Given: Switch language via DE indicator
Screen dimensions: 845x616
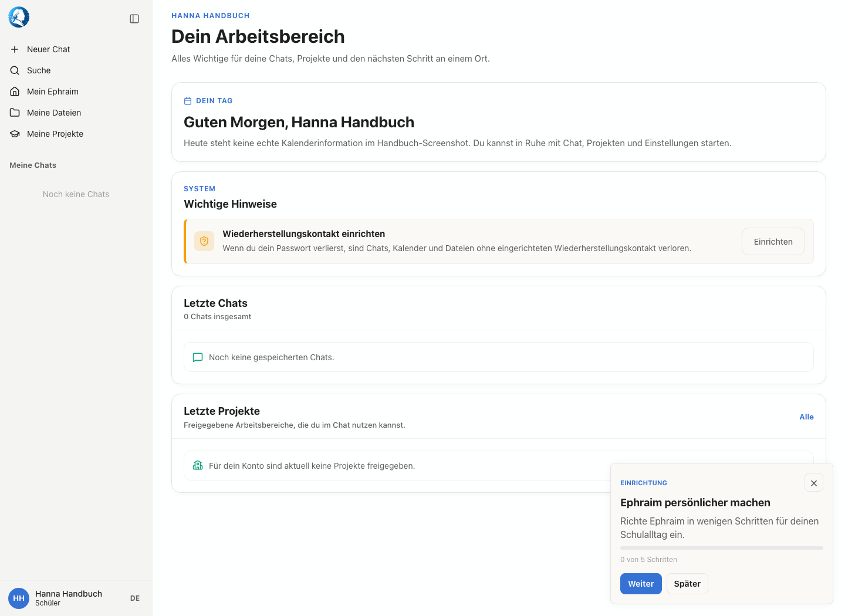Looking at the screenshot, I should click(135, 598).
